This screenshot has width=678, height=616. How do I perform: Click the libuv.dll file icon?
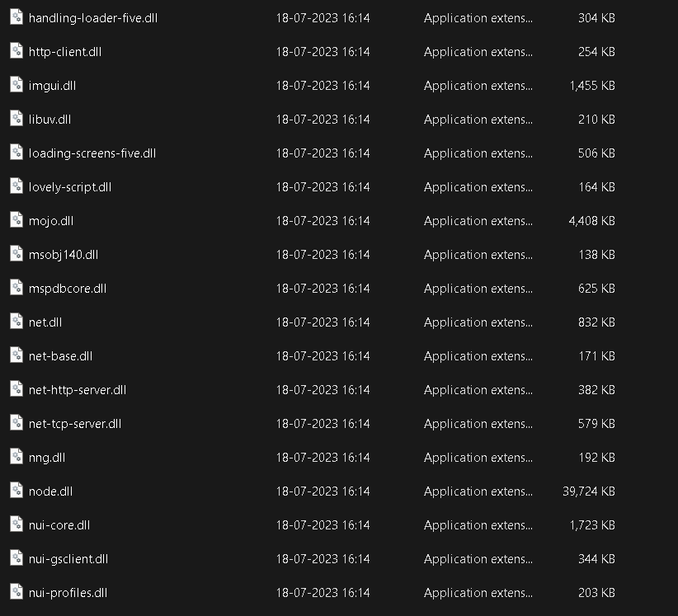click(x=16, y=118)
